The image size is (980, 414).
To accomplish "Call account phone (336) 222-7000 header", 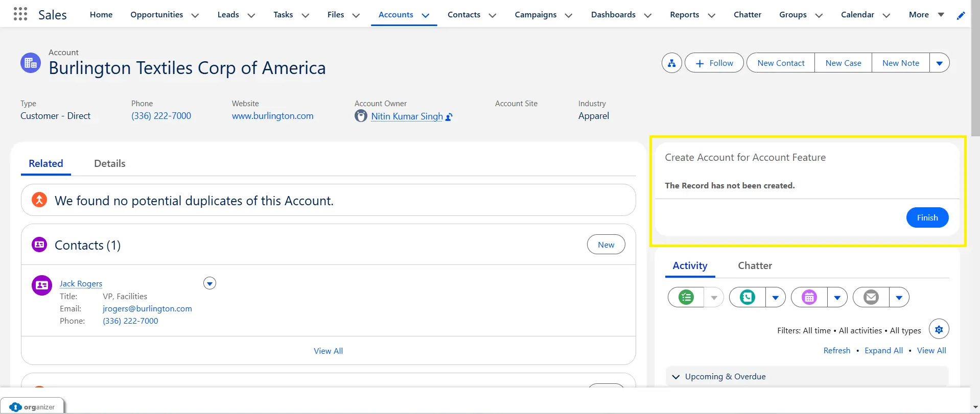I will 161,116.
